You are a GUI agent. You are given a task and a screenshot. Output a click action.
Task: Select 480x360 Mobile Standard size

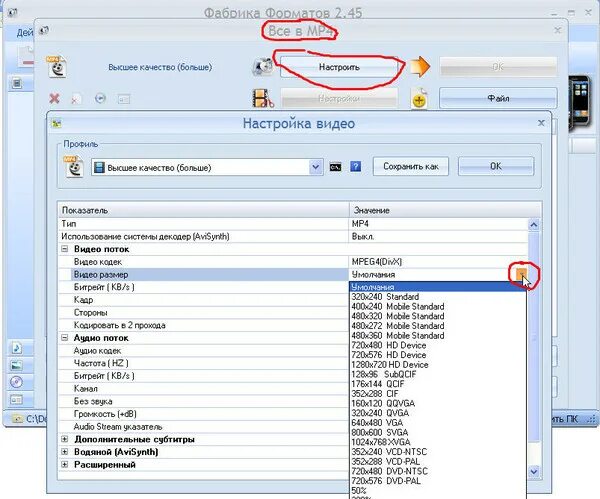pos(438,336)
